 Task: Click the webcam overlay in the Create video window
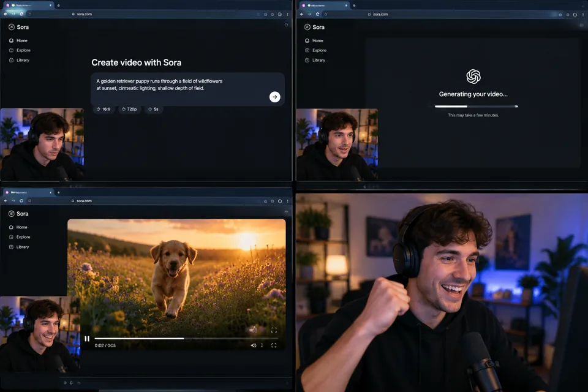pyautogui.click(x=42, y=145)
